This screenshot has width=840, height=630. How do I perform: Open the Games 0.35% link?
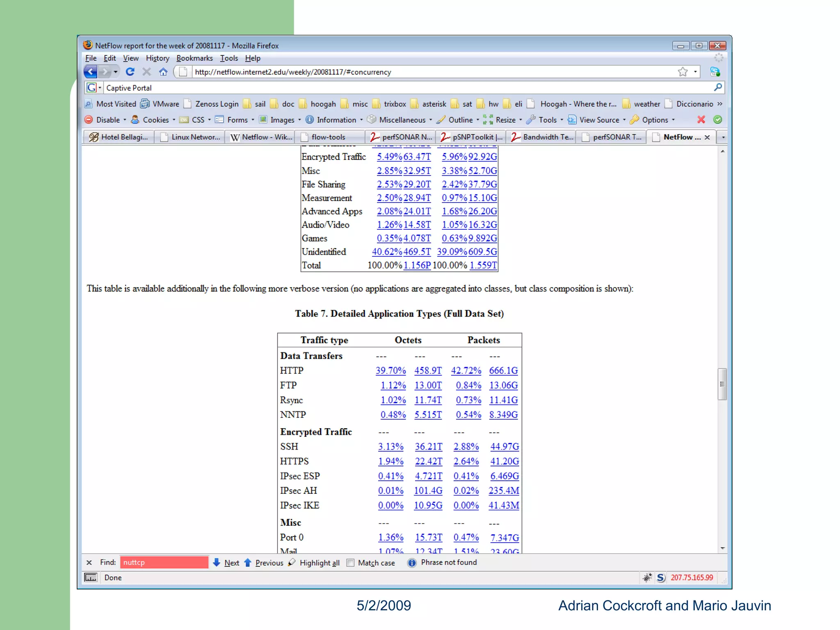389,238
